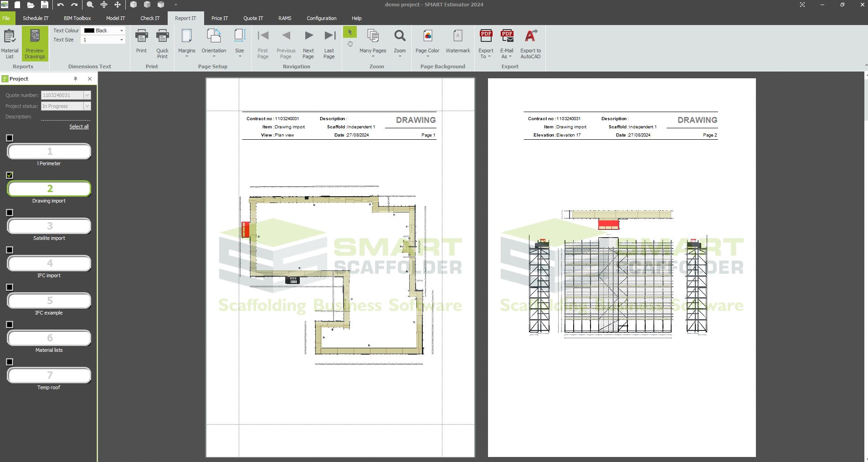Export drawings to AutoCAD
Viewport: 868px width, 462px height.
tap(530, 44)
